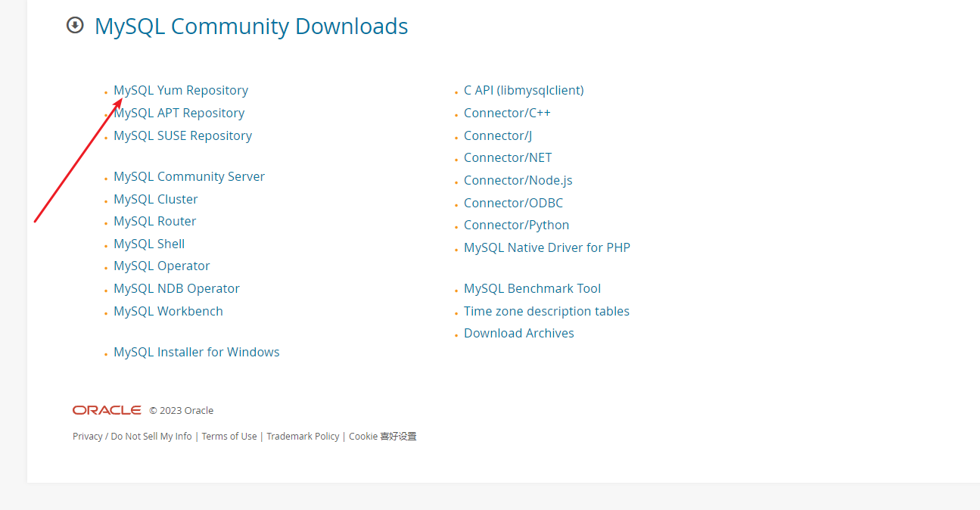This screenshot has width=980, height=510.
Task: Select the MySQL Shell link
Action: coord(149,244)
